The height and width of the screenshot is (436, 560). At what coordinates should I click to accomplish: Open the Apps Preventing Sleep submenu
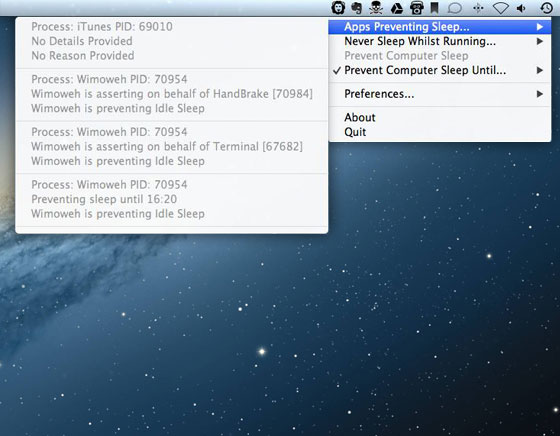pyautogui.click(x=440, y=27)
